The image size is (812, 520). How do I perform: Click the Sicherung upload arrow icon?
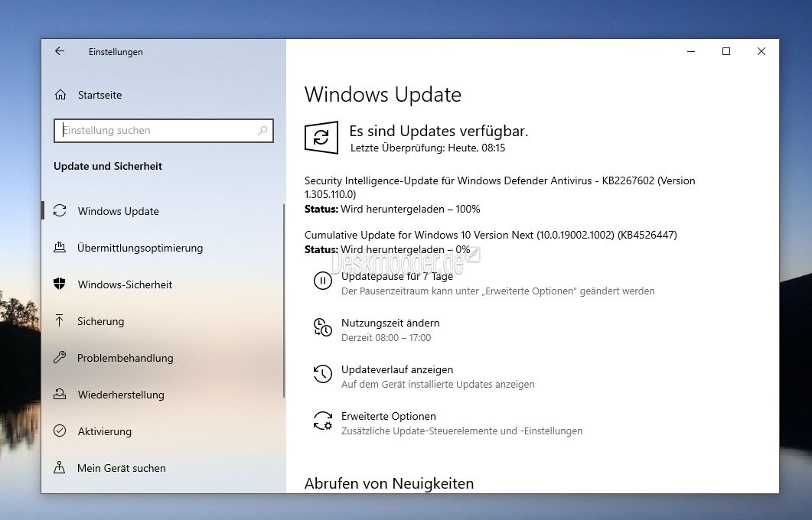point(60,321)
